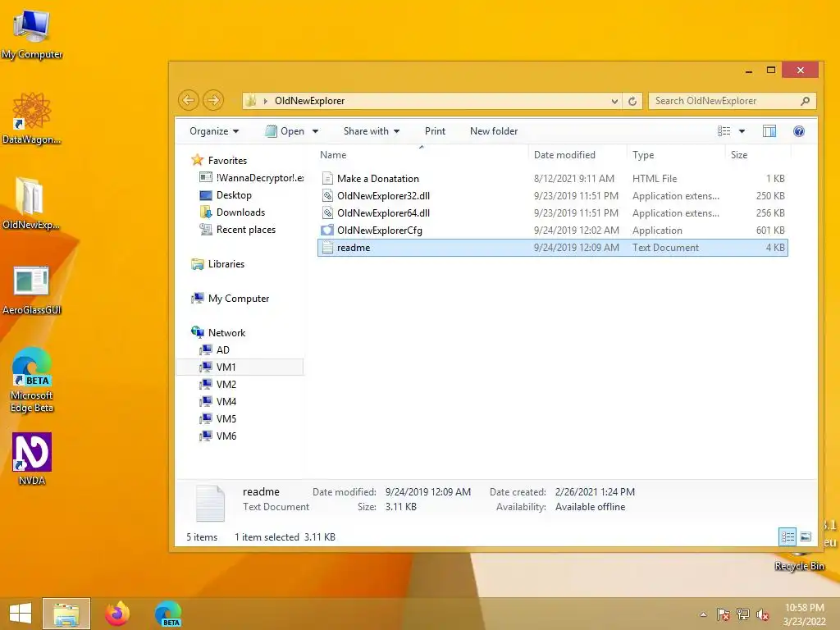The width and height of the screenshot is (840, 630).
Task: Click the Open toolbar button
Action: coord(285,131)
